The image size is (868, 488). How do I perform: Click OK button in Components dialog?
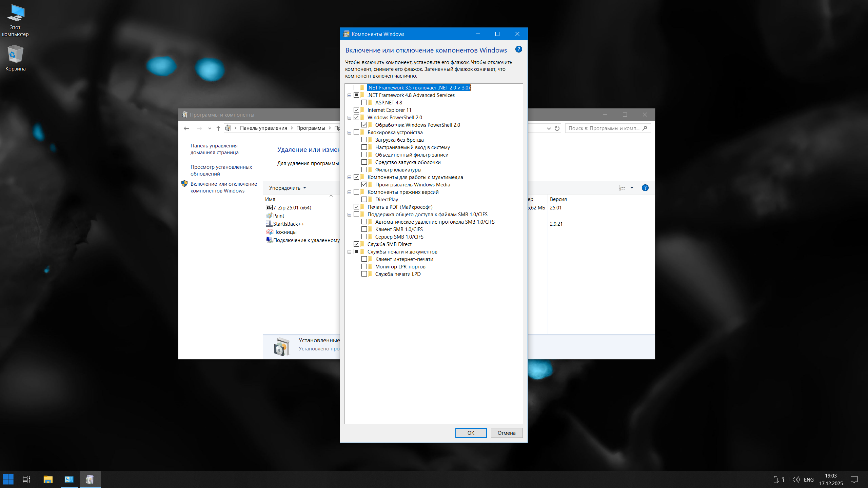tap(471, 433)
